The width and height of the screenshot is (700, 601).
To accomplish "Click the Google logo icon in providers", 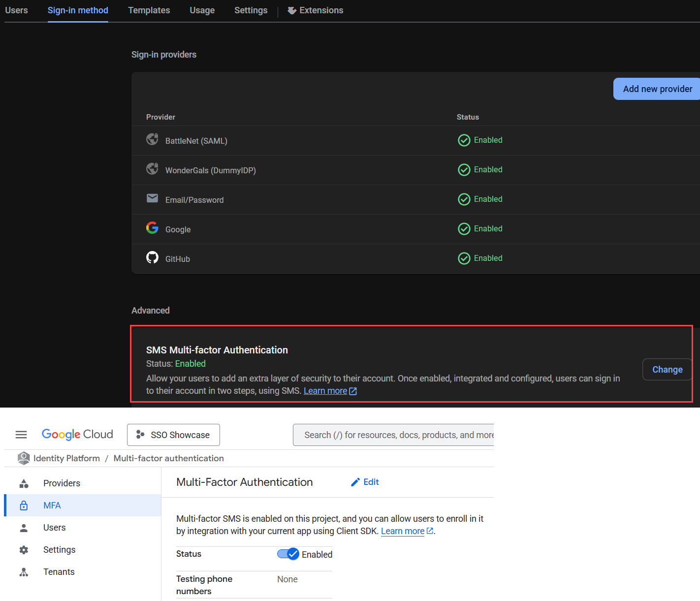I will (x=152, y=228).
